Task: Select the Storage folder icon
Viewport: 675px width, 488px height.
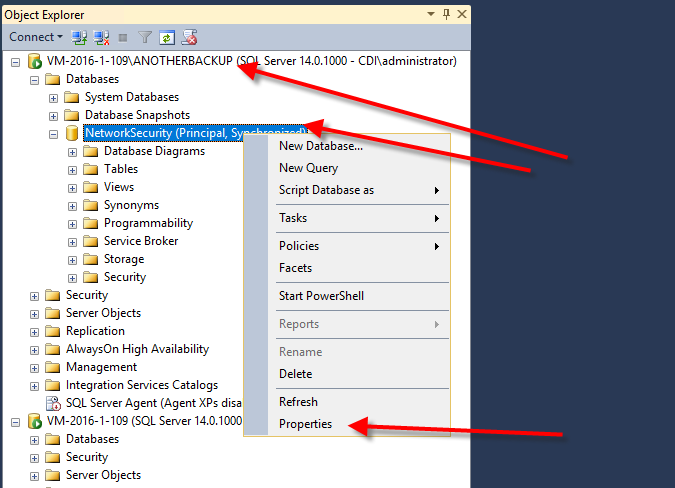Action: (90, 259)
